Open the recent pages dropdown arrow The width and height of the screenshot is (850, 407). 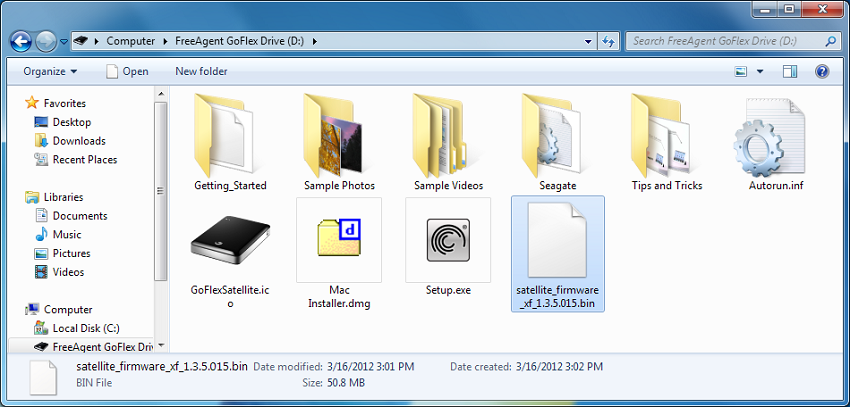64,41
